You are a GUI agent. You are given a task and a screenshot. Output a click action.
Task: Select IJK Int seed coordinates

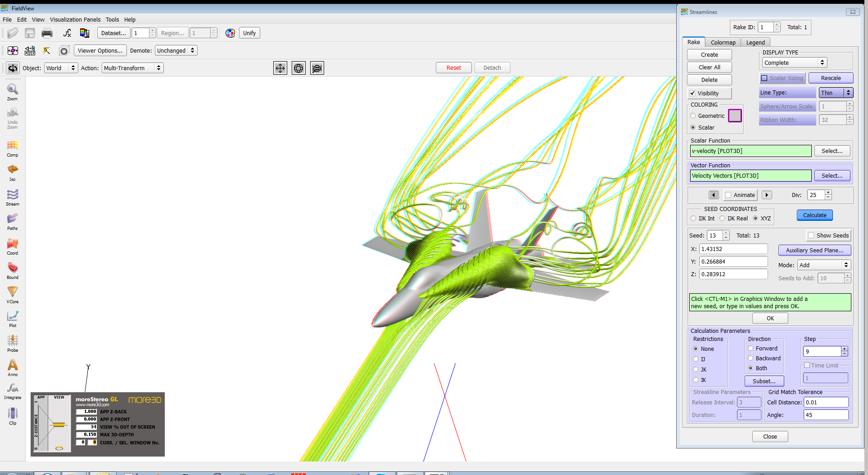tap(693, 218)
